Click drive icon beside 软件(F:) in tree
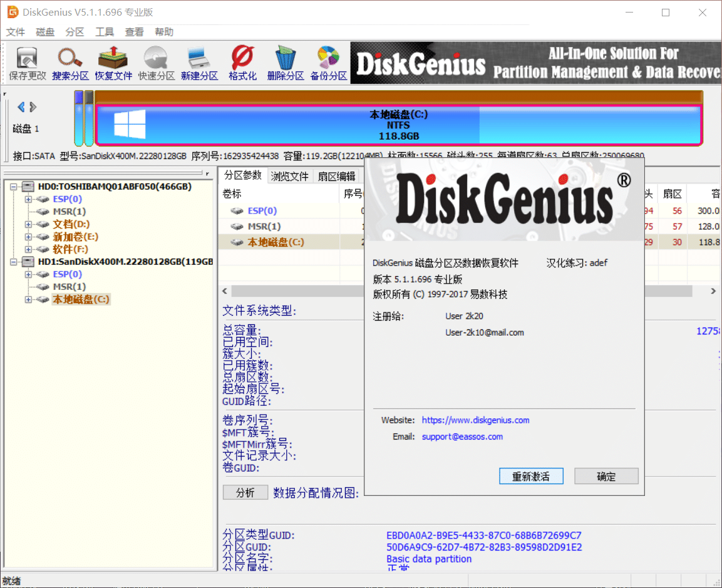 click(43, 249)
